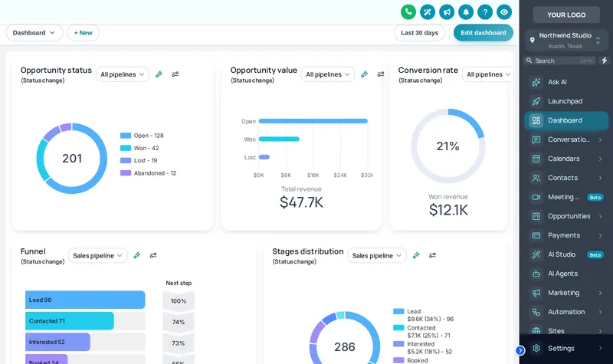
Task: Open filter settings icon on Opportunity value
Action: click(x=380, y=74)
